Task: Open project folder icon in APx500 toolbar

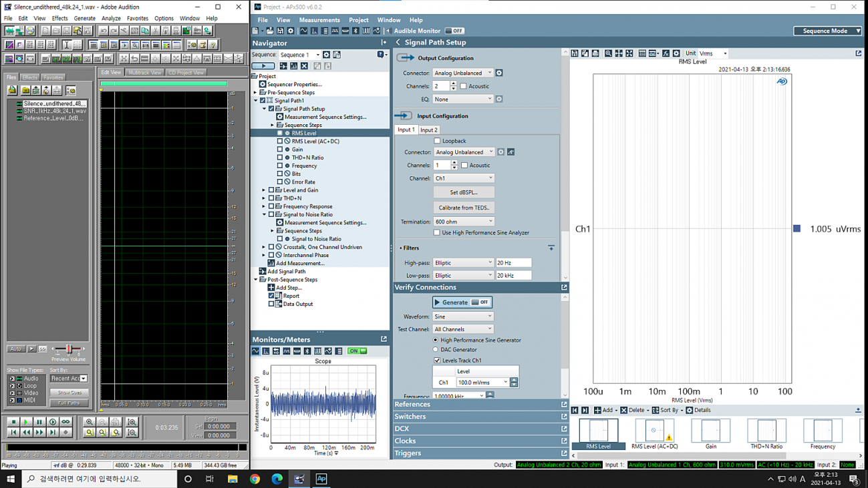Action: [270, 31]
